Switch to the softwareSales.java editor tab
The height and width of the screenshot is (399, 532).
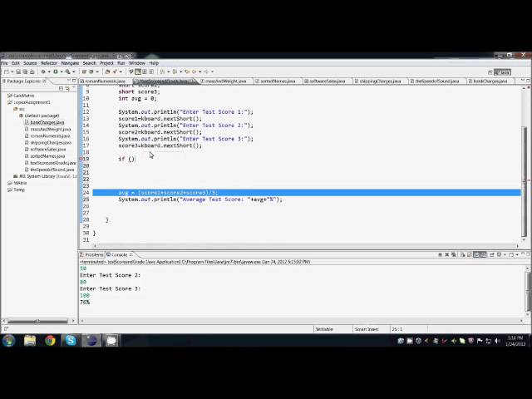point(327,81)
